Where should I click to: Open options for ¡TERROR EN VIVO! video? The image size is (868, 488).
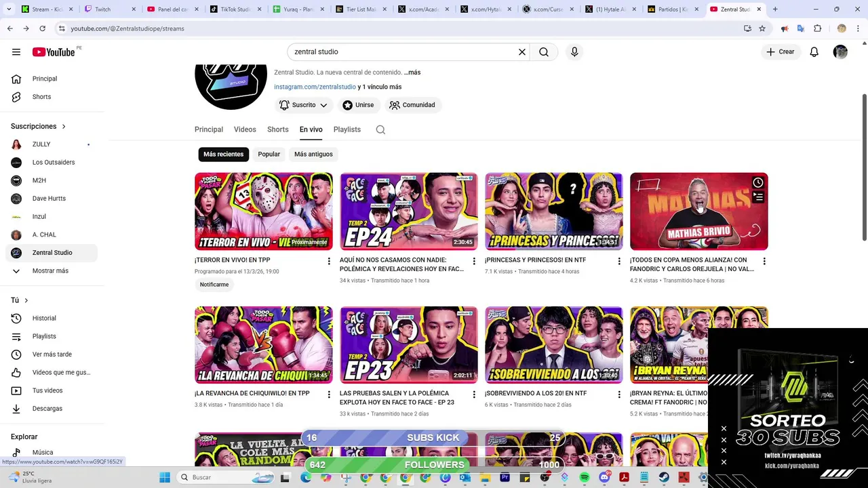(329, 261)
